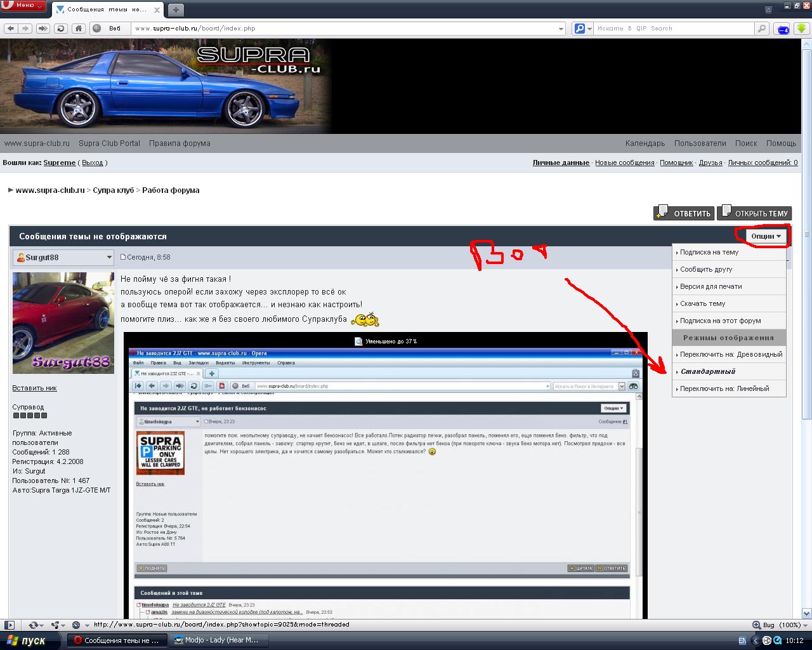Click the search magnifier button
This screenshot has width=812, height=650.
point(762,29)
